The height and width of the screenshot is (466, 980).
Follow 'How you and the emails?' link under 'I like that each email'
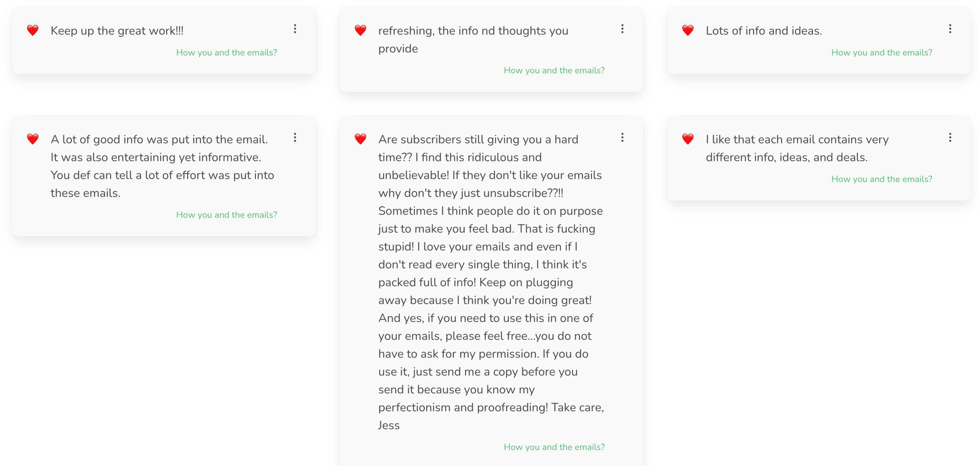882,179
